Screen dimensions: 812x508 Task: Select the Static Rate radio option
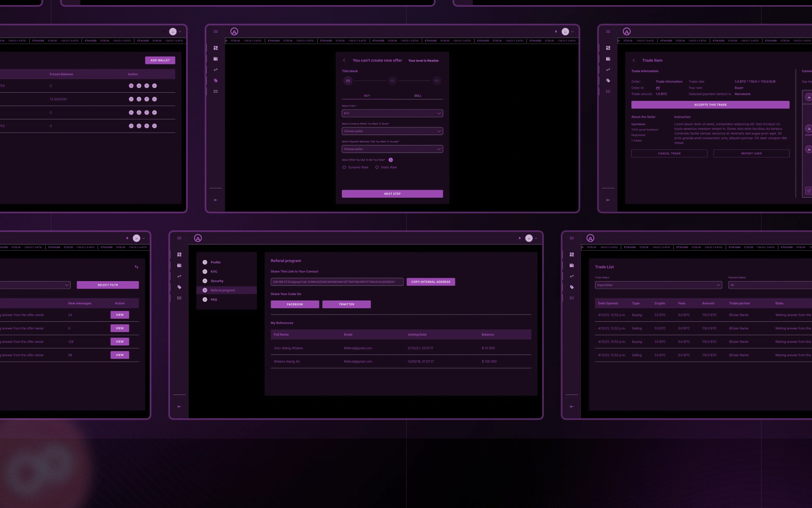pyautogui.click(x=377, y=168)
